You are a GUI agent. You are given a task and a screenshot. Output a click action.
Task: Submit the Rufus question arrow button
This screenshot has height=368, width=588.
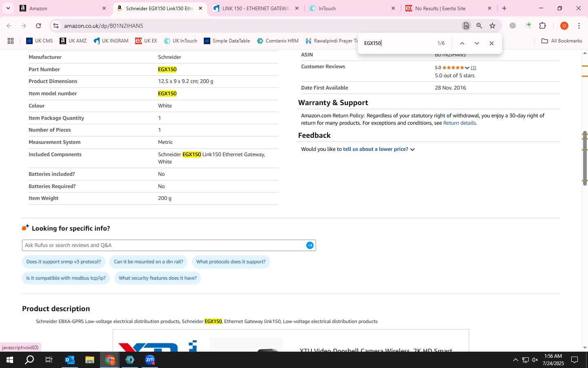310,245
